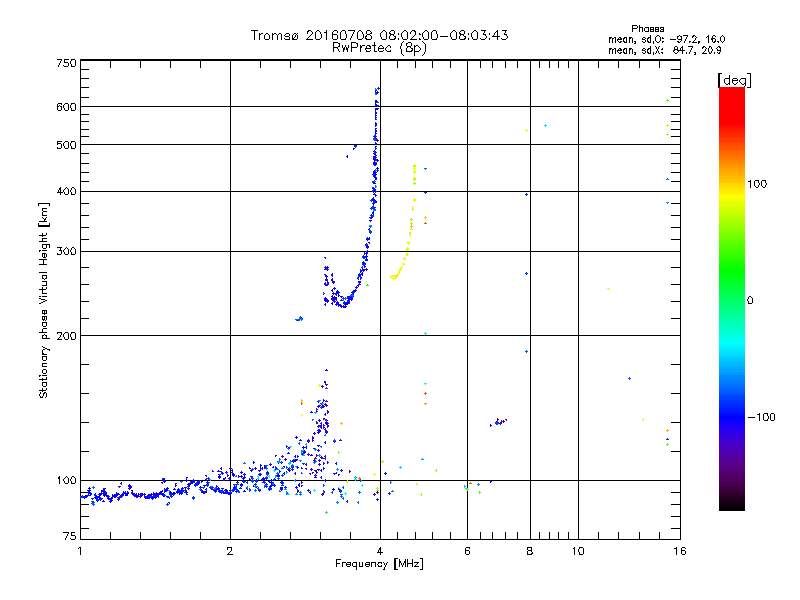Click the y-axis tick label '100'

(x=66, y=480)
